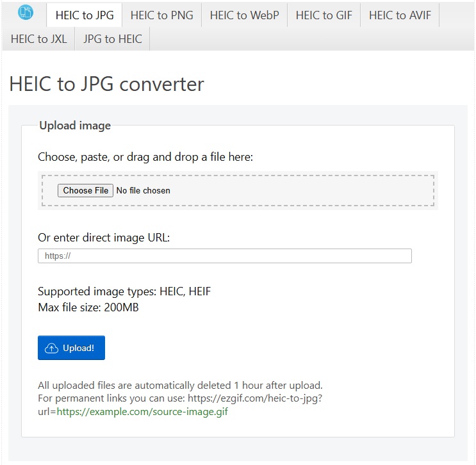Screen dimensions: 476x465
Task: Click the 'Supported image types: HEIC, HEIF' text
Action: pyautogui.click(x=124, y=291)
